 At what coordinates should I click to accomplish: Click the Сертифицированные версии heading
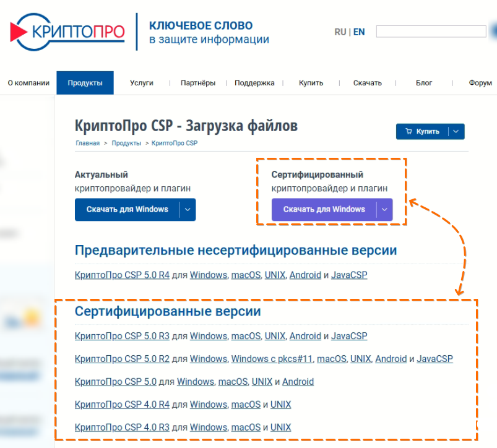168,311
